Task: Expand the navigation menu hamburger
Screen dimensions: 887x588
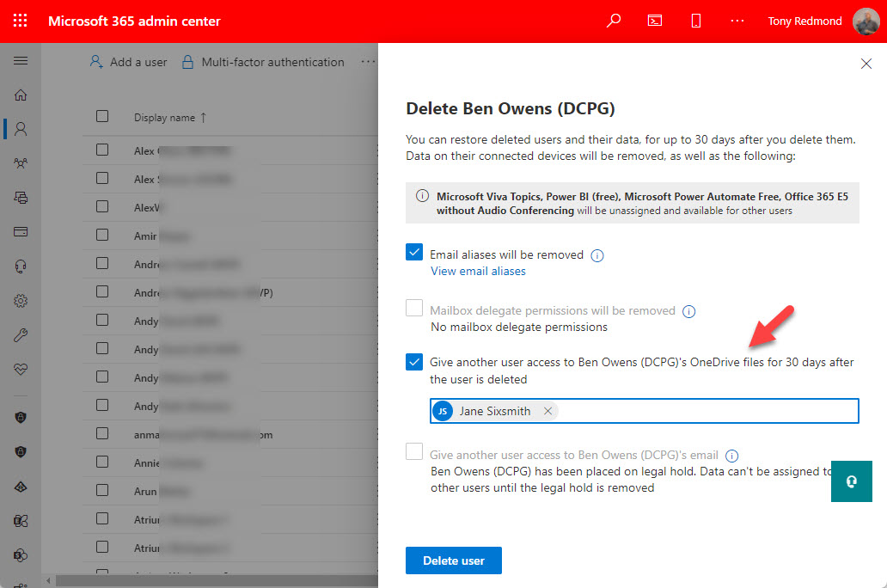Action: pos(21,61)
